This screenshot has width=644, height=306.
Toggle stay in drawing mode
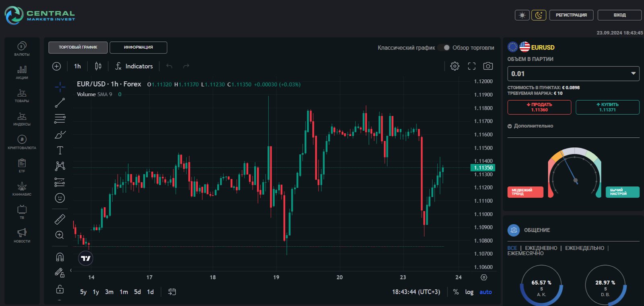click(60, 273)
